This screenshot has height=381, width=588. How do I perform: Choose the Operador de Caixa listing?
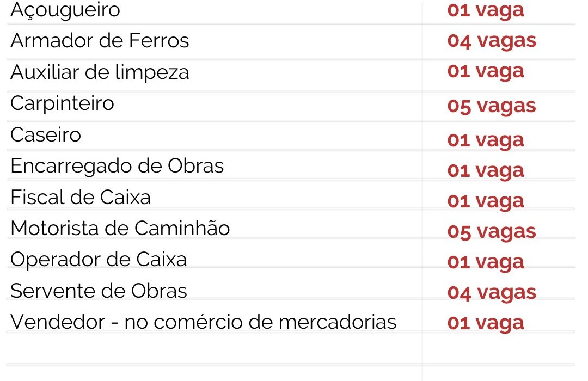(x=99, y=259)
